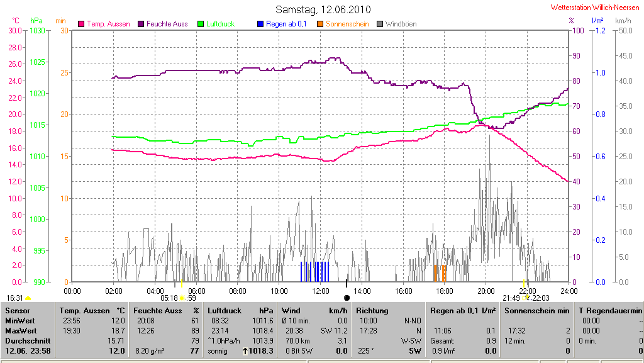644x363 pixels.
Task: Click the maximum pressure value 1018.4
Action: tap(262, 330)
